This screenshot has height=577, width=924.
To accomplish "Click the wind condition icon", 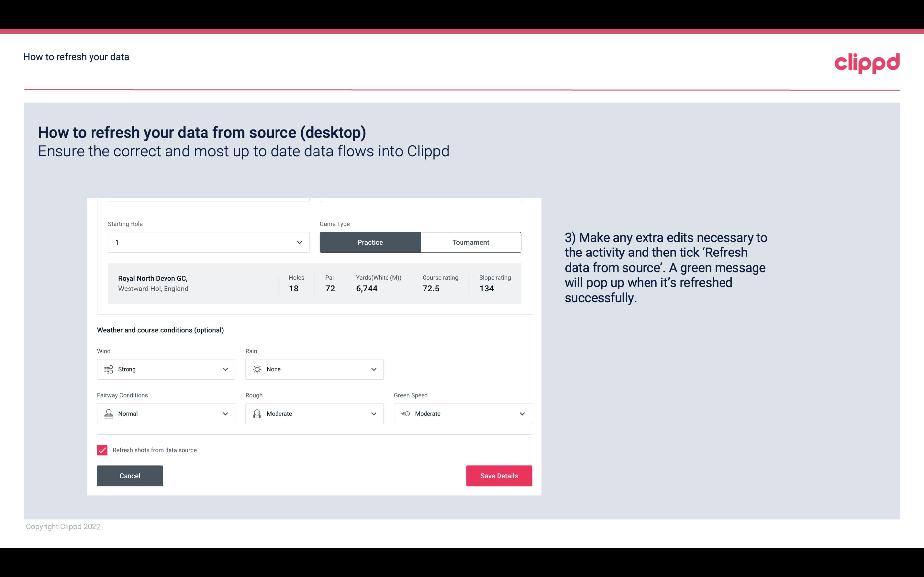I will pyautogui.click(x=108, y=369).
